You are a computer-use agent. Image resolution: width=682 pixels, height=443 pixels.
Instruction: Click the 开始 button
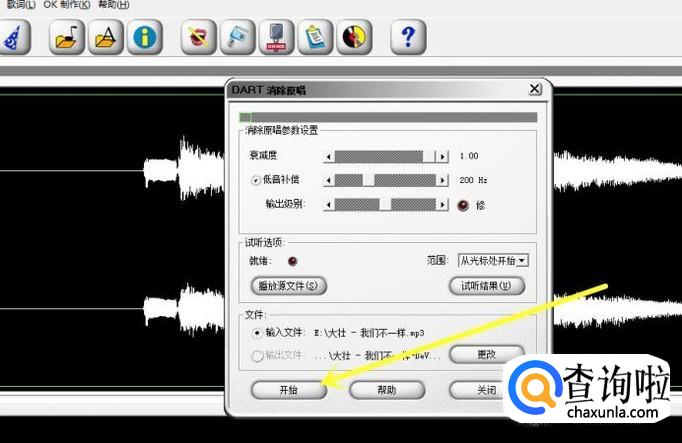pyautogui.click(x=289, y=390)
